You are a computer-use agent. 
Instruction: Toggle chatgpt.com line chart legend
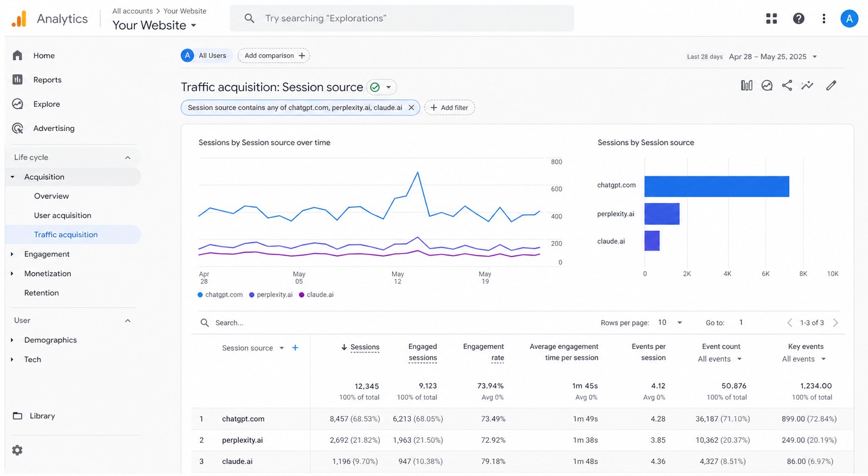pos(220,295)
